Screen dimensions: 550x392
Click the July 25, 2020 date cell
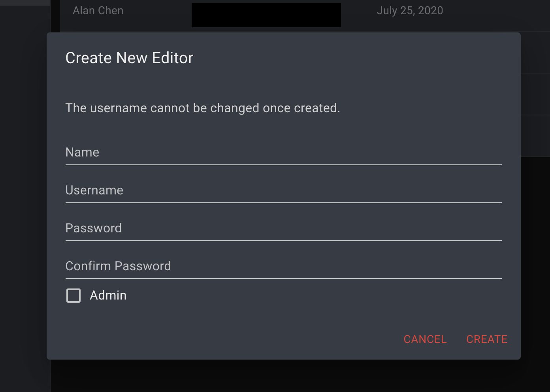pyautogui.click(x=410, y=11)
